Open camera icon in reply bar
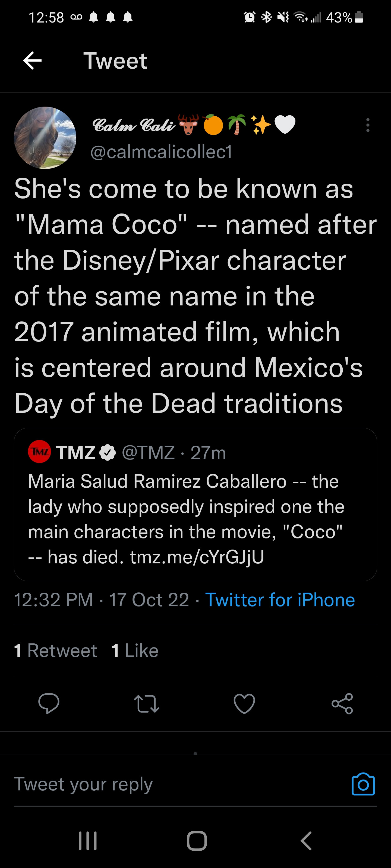This screenshot has width=391, height=868. click(363, 784)
